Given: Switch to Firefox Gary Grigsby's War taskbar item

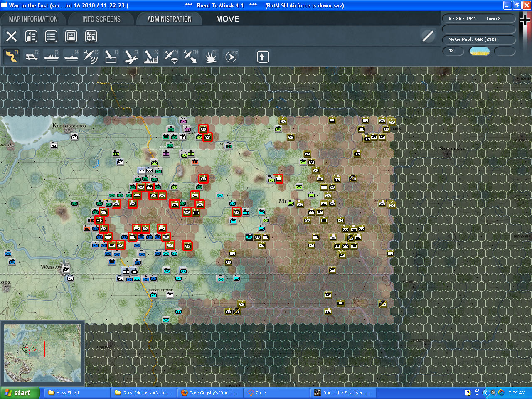Looking at the screenshot, I should click(x=210, y=393).
